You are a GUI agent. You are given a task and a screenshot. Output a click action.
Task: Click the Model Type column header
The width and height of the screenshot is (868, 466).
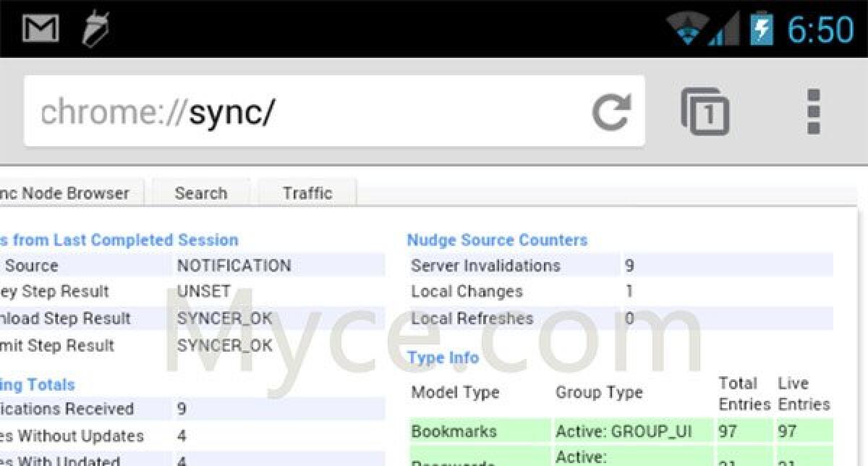[x=455, y=392]
